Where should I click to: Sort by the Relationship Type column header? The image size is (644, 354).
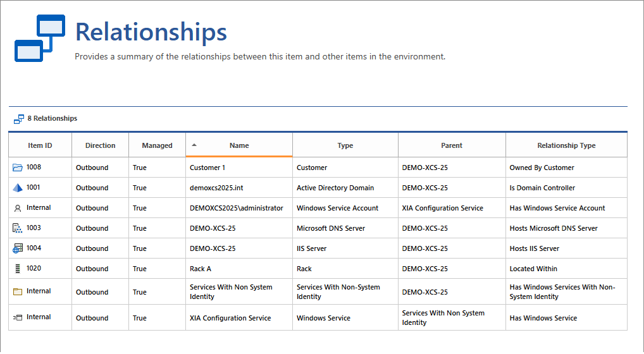click(x=566, y=145)
